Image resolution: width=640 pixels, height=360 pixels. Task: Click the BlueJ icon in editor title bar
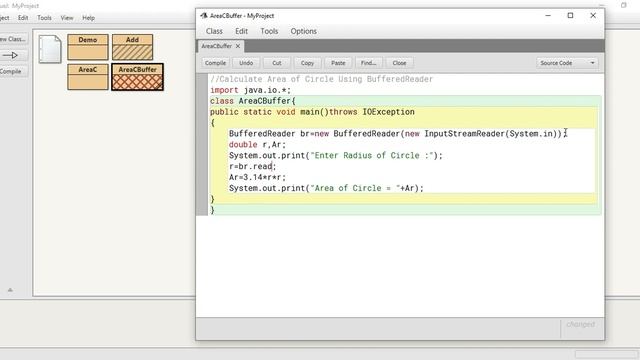(204, 16)
